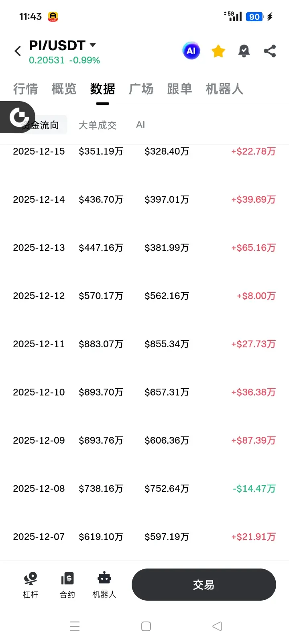The image size is (289, 644).
Task: Switch to the 行情 tab
Action: coord(25,89)
